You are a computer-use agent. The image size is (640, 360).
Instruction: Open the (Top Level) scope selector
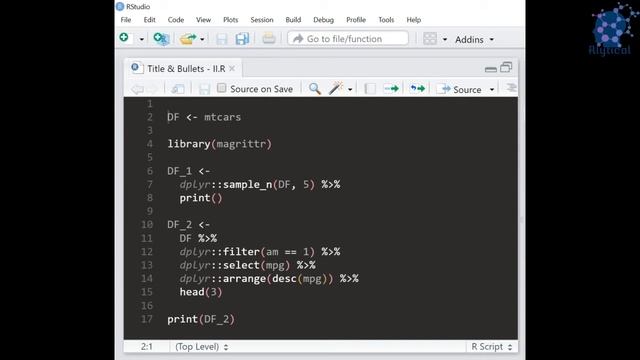coord(202,347)
